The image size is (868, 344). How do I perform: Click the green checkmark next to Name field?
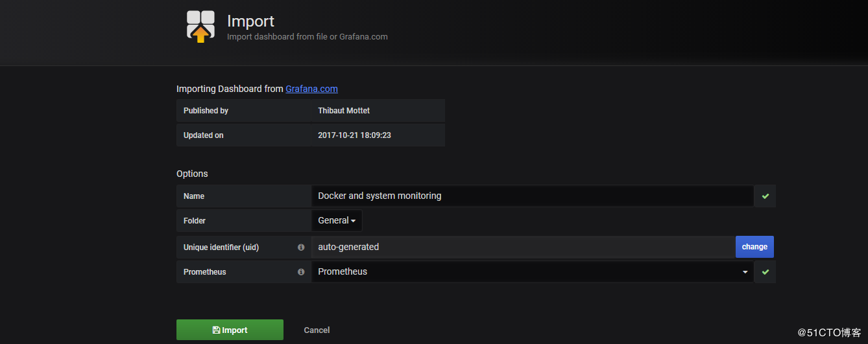point(766,196)
